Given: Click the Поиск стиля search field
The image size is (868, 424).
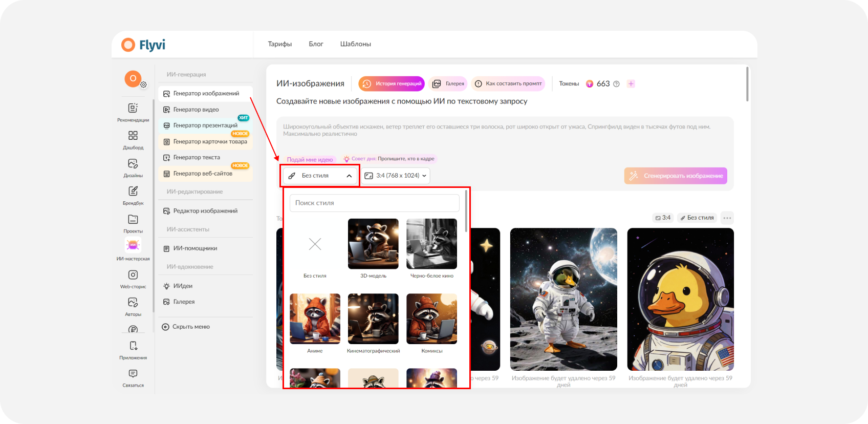Looking at the screenshot, I should (x=375, y=203).
